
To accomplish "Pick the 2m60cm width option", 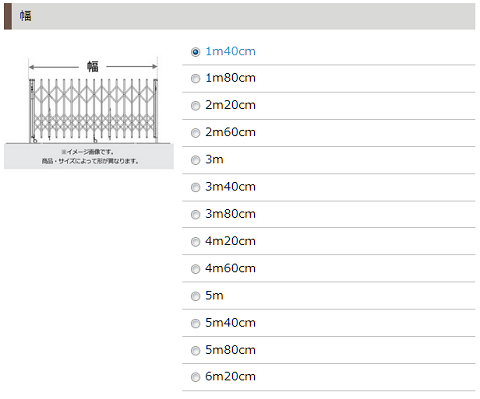I will (195, 133).
